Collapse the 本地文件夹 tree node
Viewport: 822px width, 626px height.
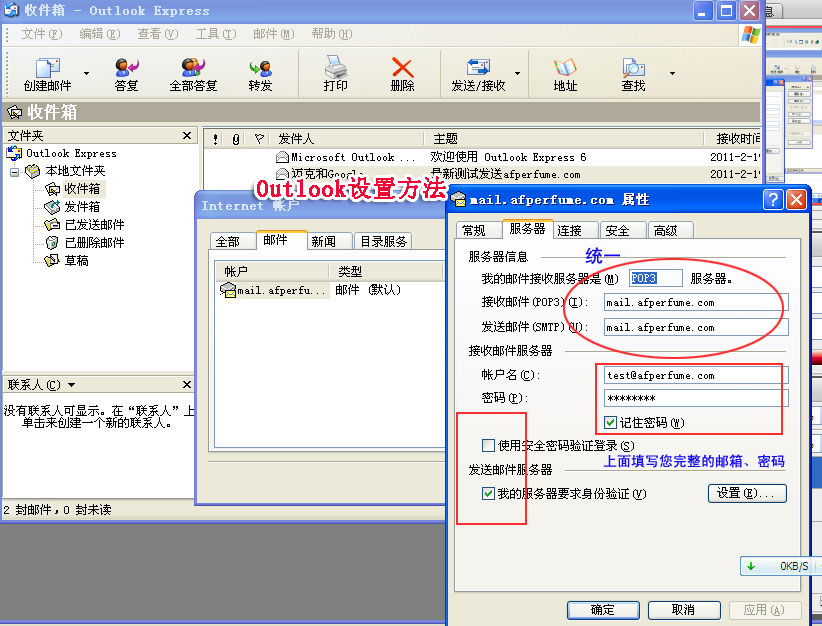(x=15, y=172)
